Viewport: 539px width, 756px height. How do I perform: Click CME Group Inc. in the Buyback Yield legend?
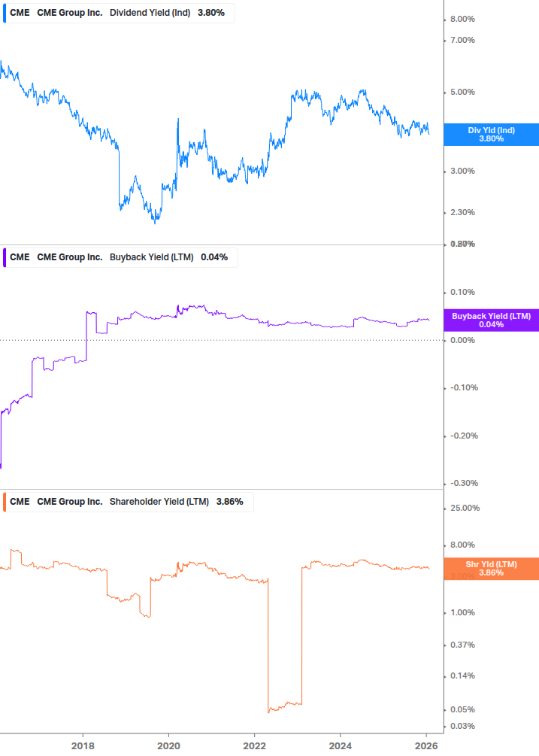pyautogui.click(x=69, y=257)
